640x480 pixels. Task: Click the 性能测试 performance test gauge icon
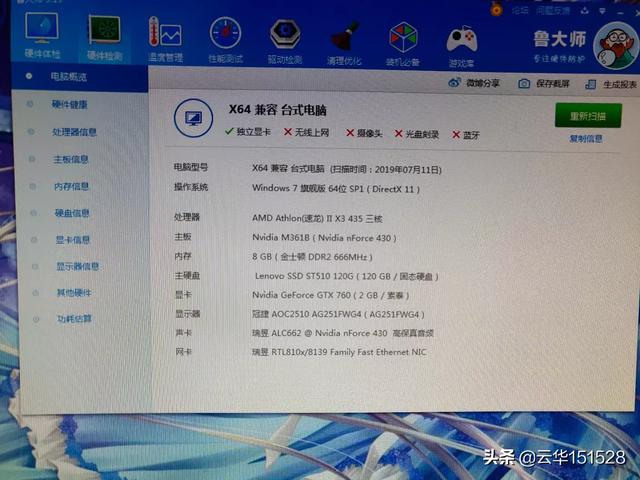coord(225,37)
